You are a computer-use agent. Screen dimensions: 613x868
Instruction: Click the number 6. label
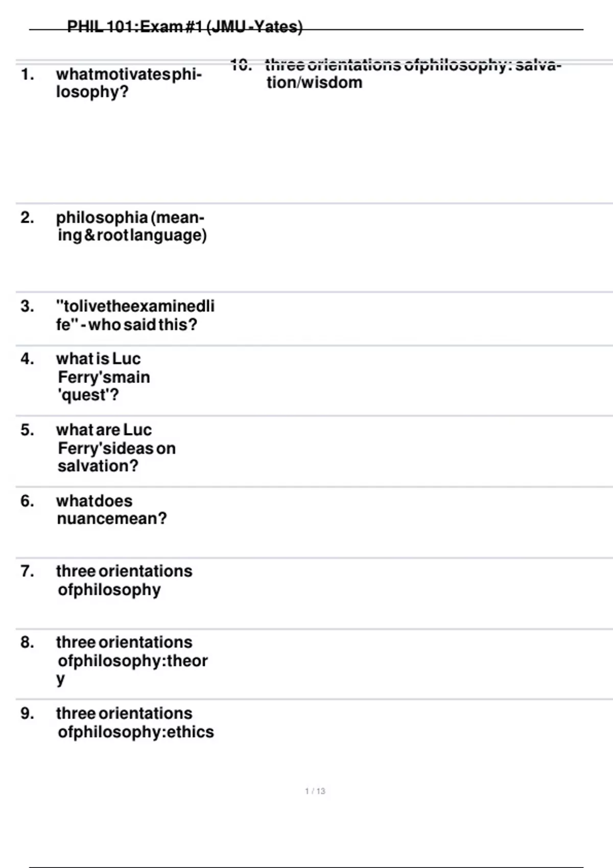tap(28, 501)
